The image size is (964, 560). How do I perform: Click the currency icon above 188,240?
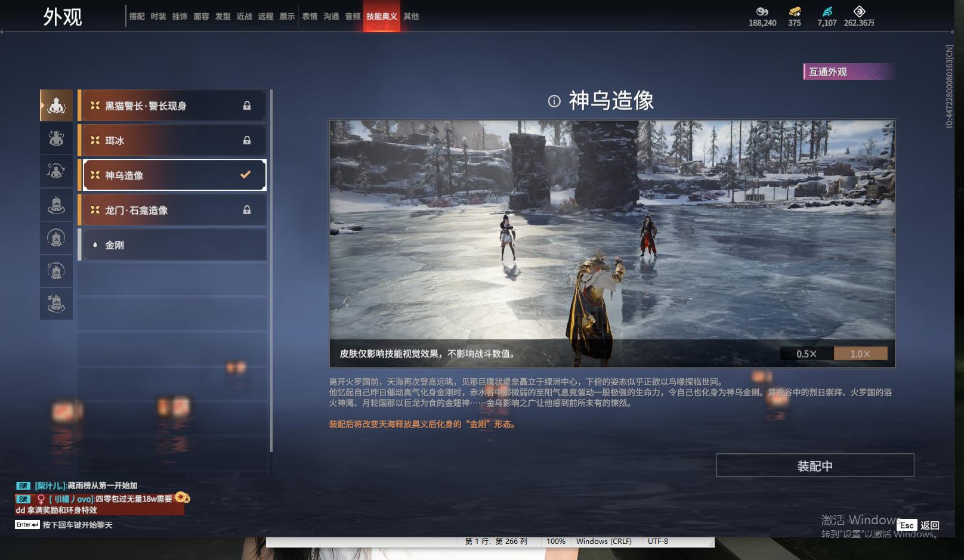762,11
